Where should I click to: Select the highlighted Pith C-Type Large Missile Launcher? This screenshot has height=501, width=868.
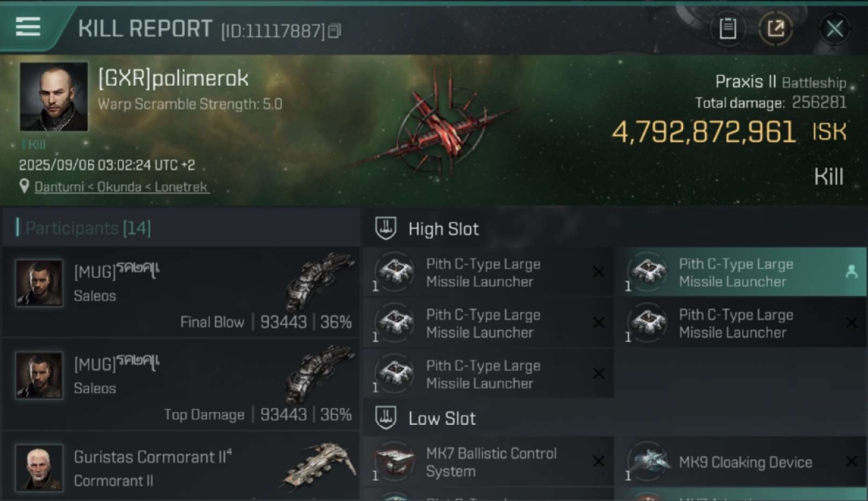pyautogui.click(x=740, y=273)
